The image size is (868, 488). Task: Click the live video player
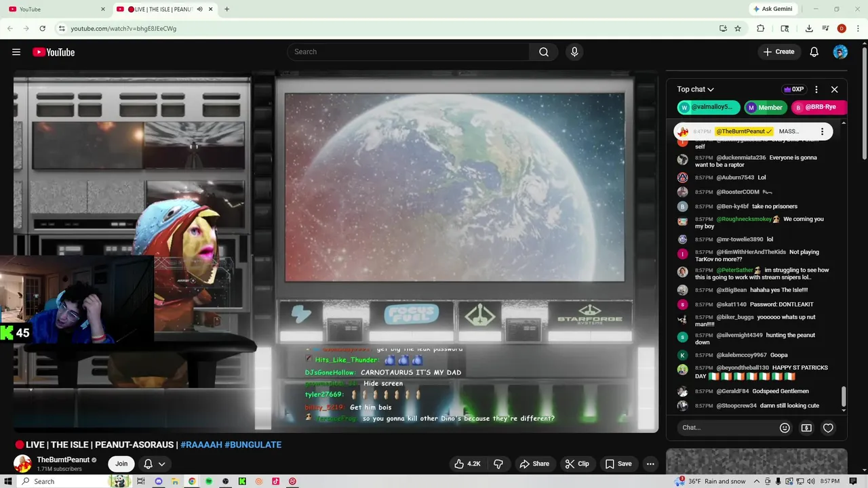(336, 251)
